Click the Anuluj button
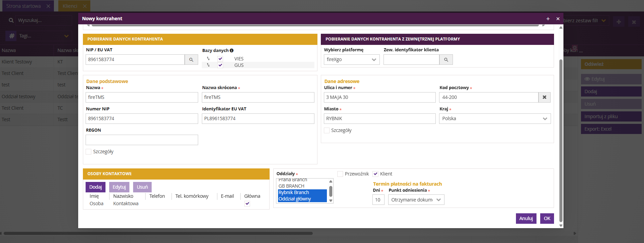 pyautogui.click(x=526, y=218)
